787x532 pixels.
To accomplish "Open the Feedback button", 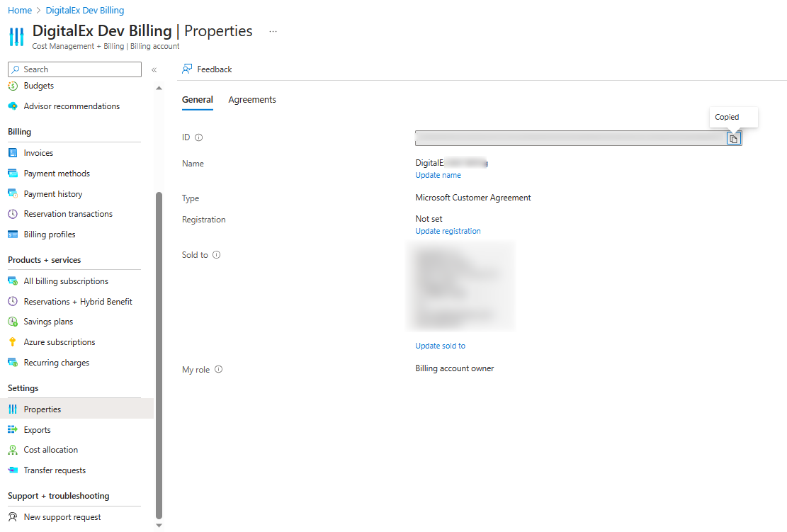I will [x=207, y=69].
